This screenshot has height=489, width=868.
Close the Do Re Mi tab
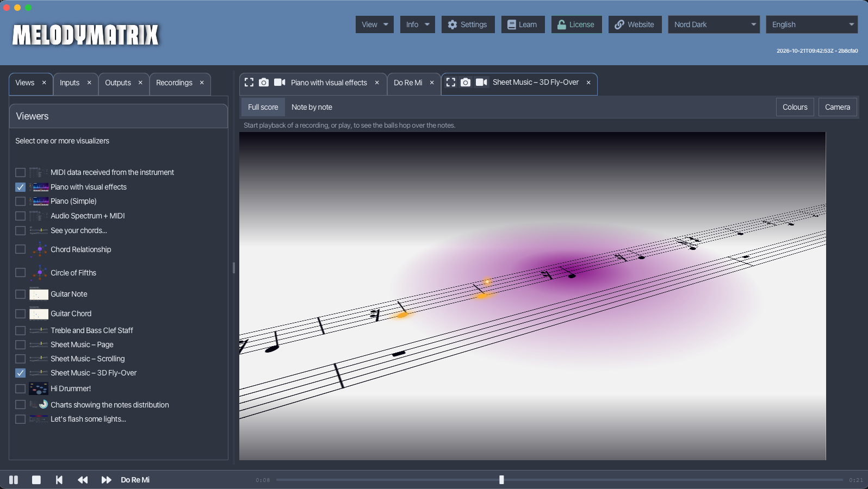click(x=432, y=83)
